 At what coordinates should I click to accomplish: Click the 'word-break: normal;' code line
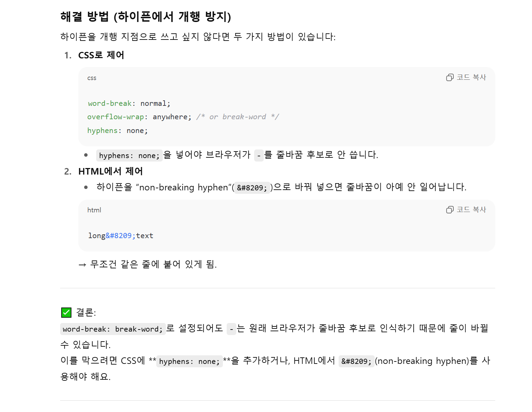coord(129,103)
